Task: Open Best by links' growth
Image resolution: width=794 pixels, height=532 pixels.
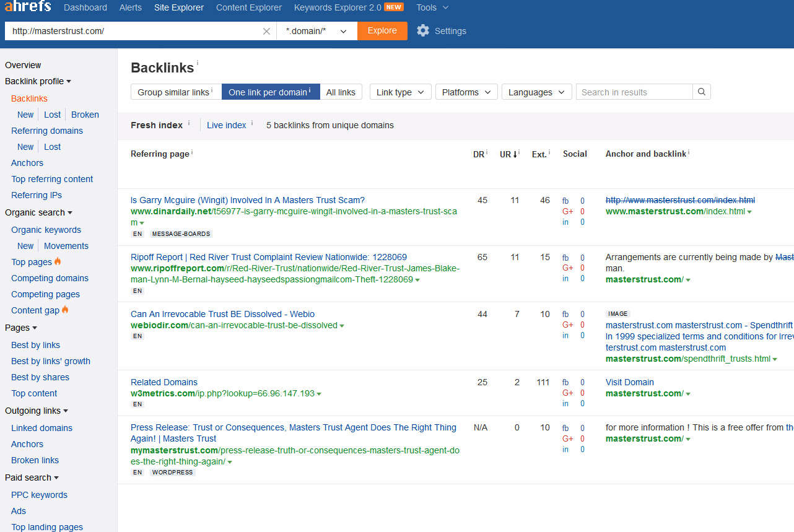Action: [51, 361]
